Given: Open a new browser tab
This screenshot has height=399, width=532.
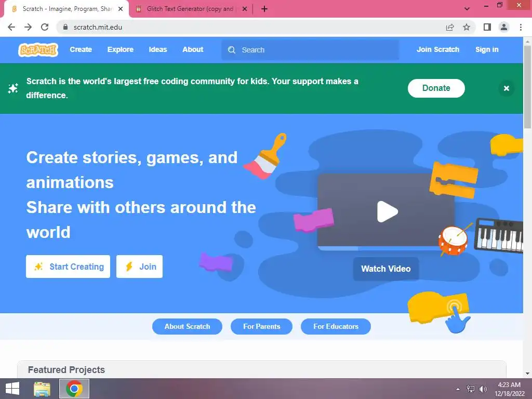Looking at the screenshot, I should click(x=264, y=9).
